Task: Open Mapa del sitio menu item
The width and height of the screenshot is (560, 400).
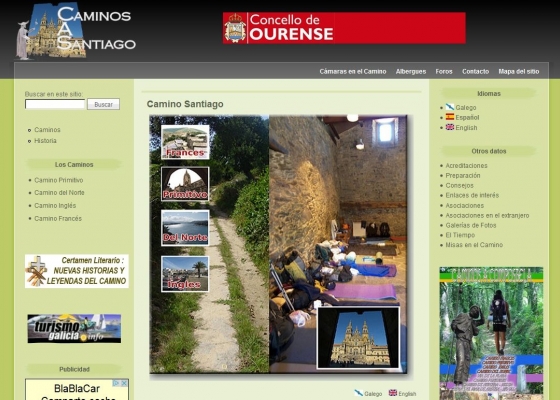Action: 519,71
